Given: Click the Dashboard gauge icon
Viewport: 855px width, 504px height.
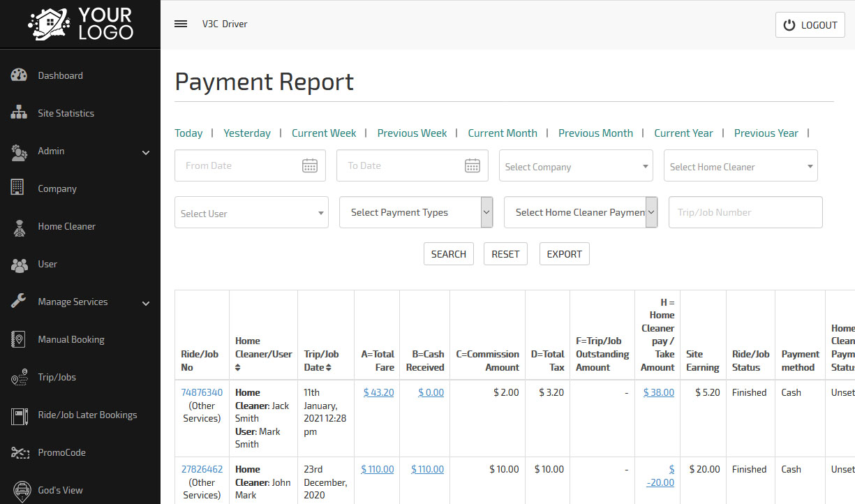Looking at the screenshot, I should pos(19,75).
